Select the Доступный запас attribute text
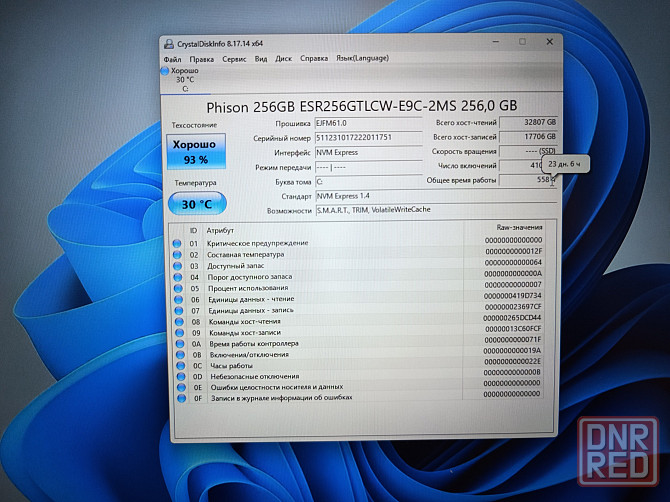 [235, 265]
